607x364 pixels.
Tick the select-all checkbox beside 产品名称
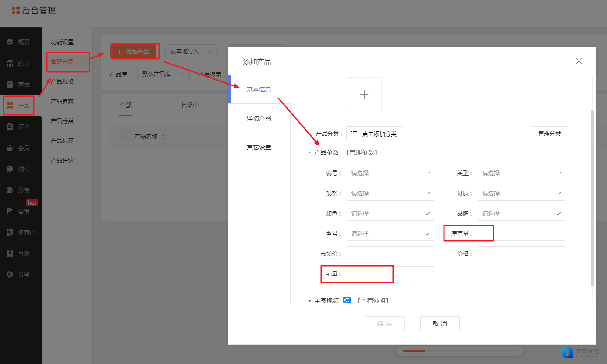(122, 136)
